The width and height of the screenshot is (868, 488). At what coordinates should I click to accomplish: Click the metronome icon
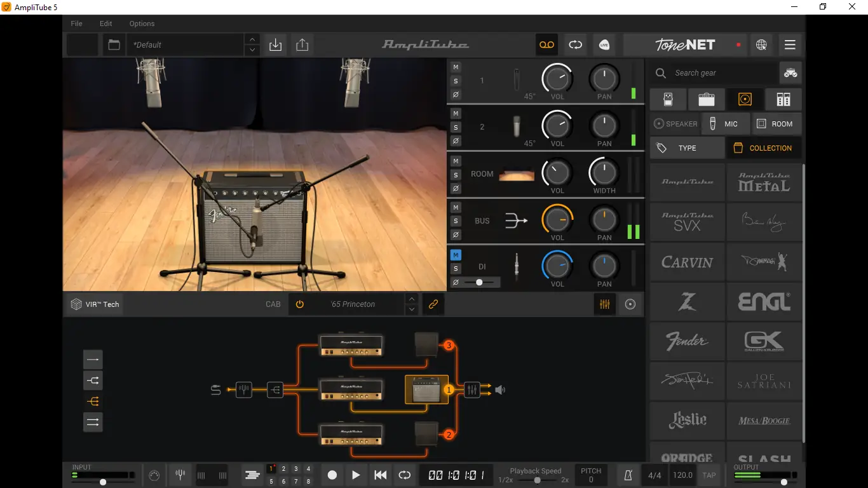[x=628, y=475]
